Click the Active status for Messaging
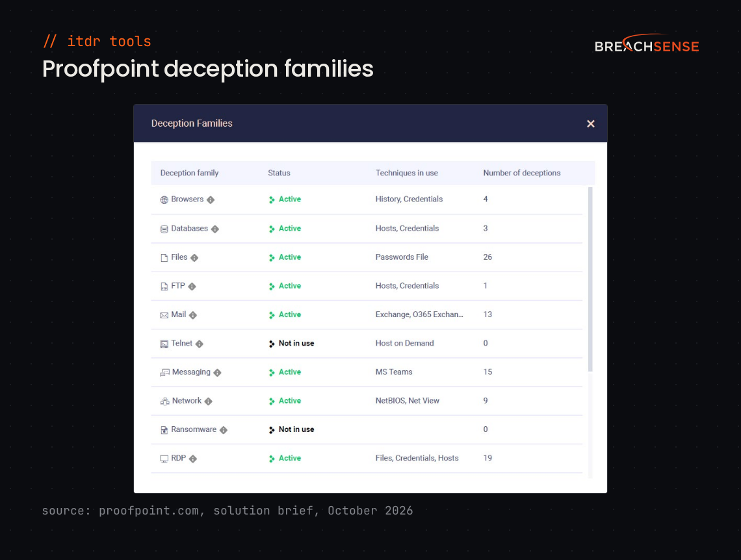The height and width of the screenshot is (560, 741). click(290, 372)
